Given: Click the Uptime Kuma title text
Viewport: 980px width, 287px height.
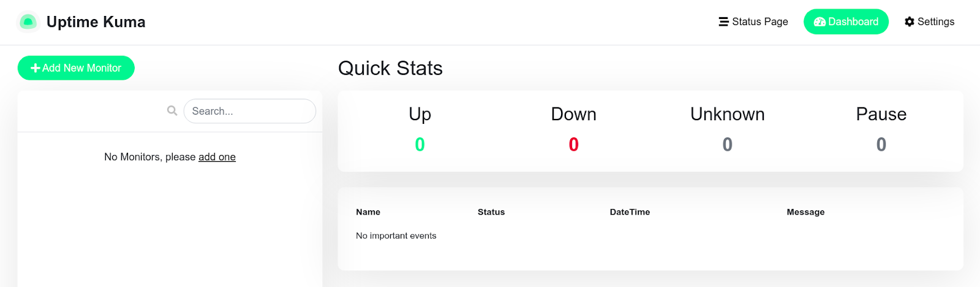Looking at the screenshot, I should 96,22.
